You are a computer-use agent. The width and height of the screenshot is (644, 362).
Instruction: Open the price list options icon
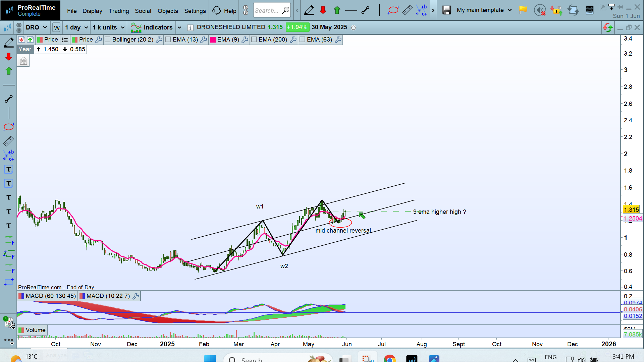tap(65, 40)
